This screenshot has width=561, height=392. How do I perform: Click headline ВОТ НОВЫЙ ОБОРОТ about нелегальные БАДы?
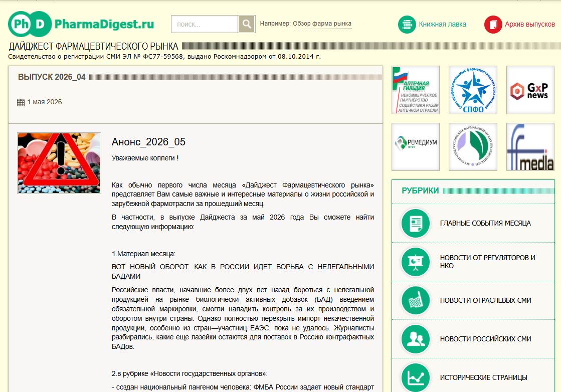click(243, 272)
